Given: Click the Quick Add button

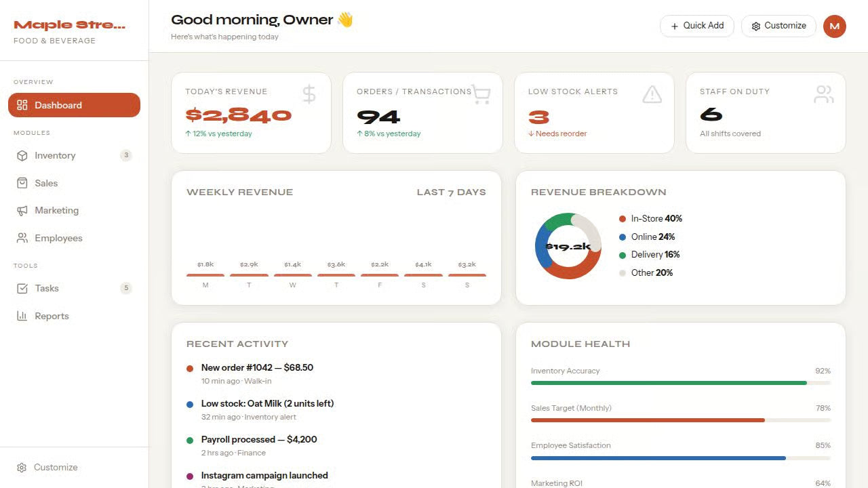Looking at the screenshot, I should pyautogui.click(x=696, y=26).
